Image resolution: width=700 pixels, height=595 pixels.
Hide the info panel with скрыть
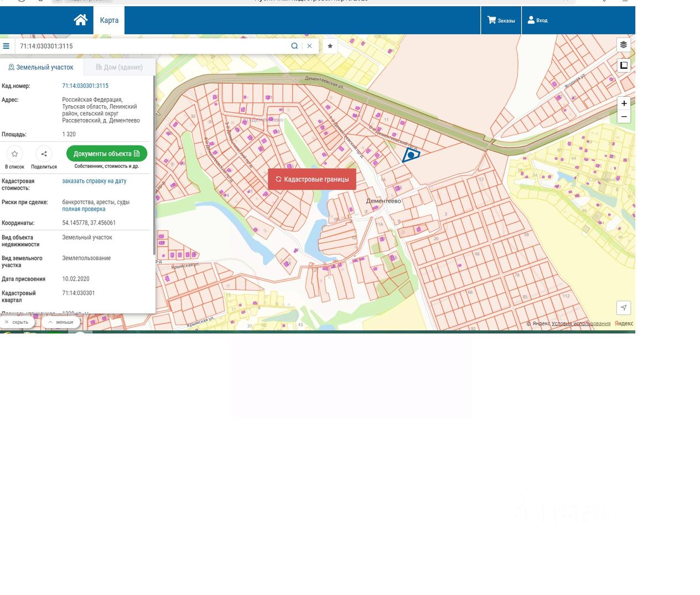(x=17, y=322)
